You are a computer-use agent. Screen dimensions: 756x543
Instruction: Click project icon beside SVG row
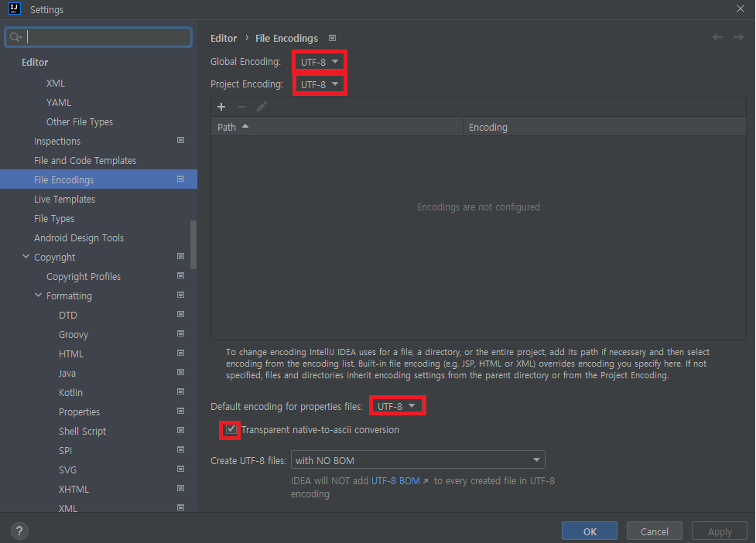tap(181, 469)
